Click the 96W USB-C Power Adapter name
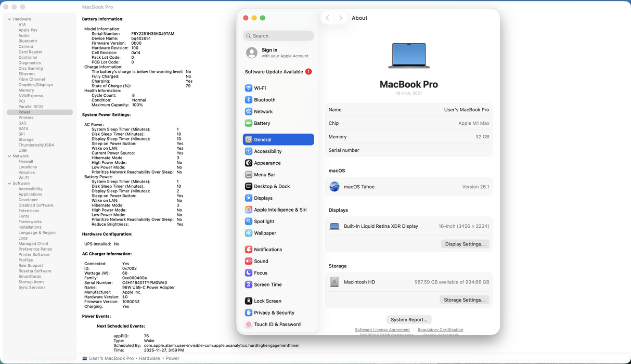The width and height of the screenshot is (631, 364). coord(148,288)
